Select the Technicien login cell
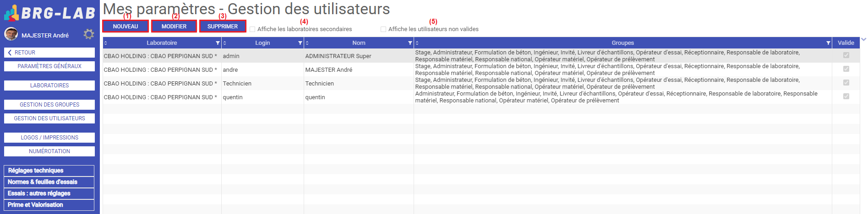The width and height of the screenshot is (868, 214). tap(262, 83)
